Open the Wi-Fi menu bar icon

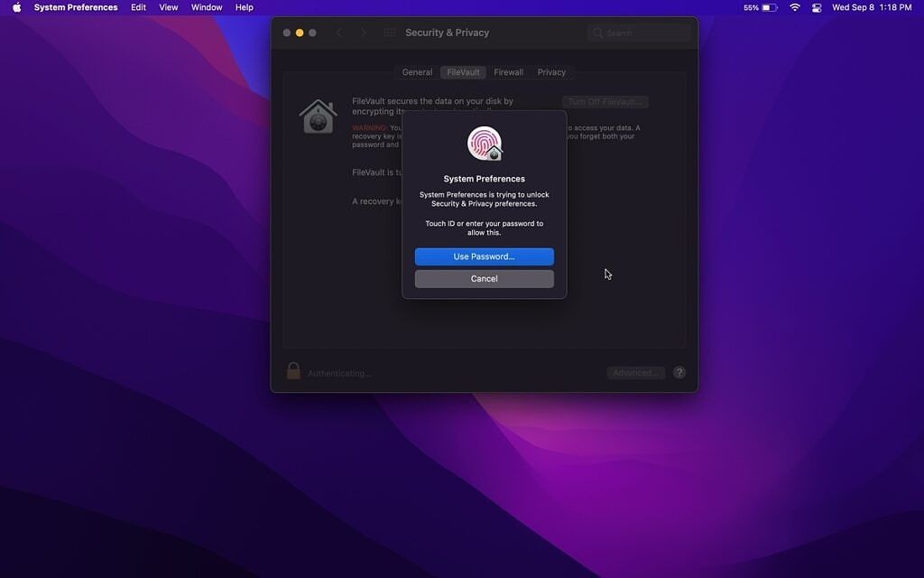(x=793, y=7)
